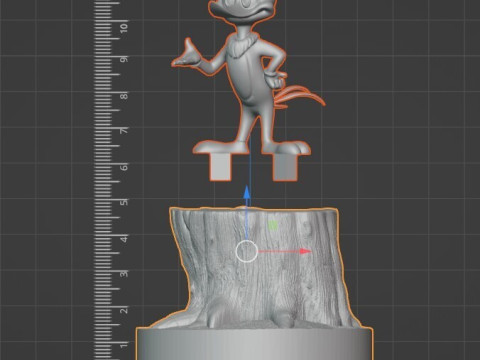
Task: Click the character's outstretched hand
Action: click(187, 55)
